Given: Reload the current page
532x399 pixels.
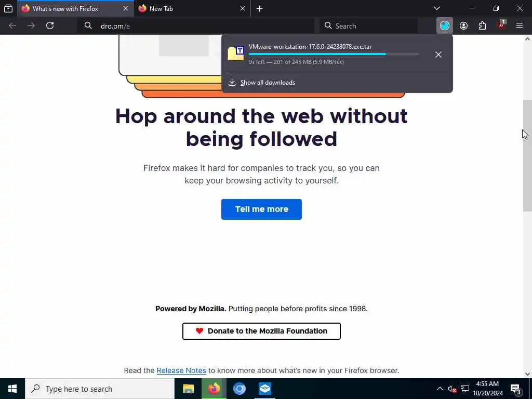Looking at the screenshot, I should [50, 26].
